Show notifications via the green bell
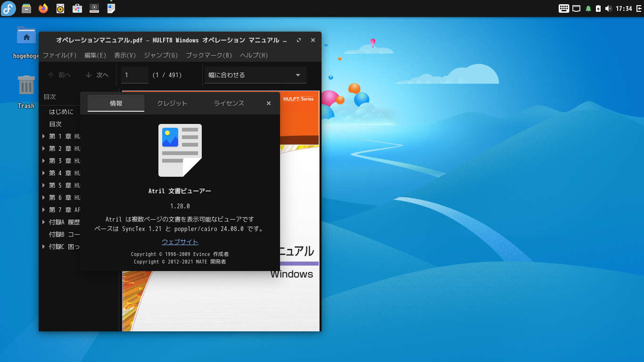 click(588, 8)
